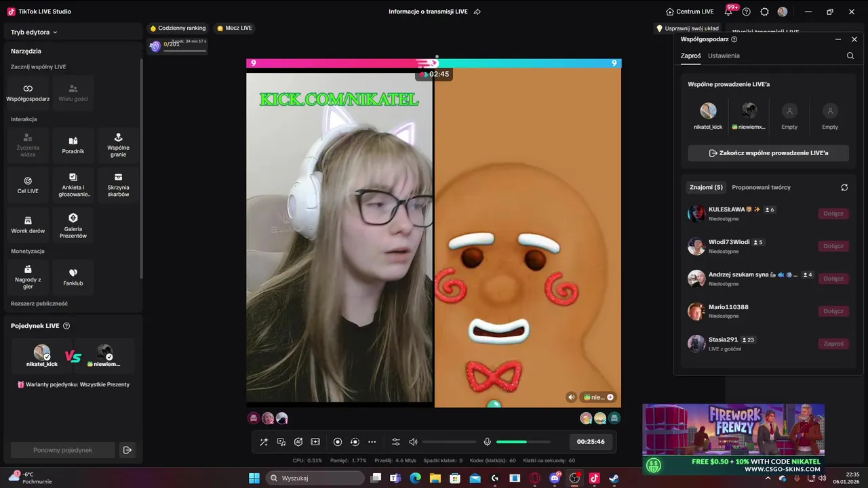Screen dimensions: 868x488
Task: Open Fanklub tool
Action: point(73,278)
